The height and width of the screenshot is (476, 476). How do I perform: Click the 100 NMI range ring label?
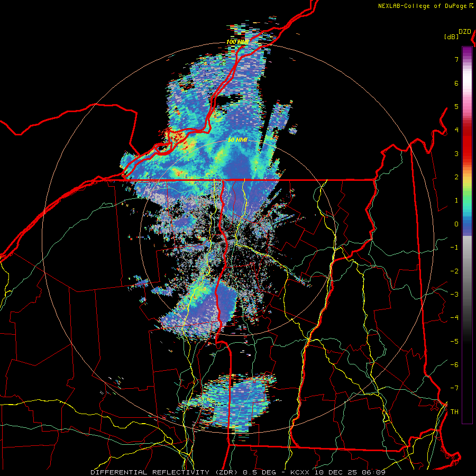237,42
